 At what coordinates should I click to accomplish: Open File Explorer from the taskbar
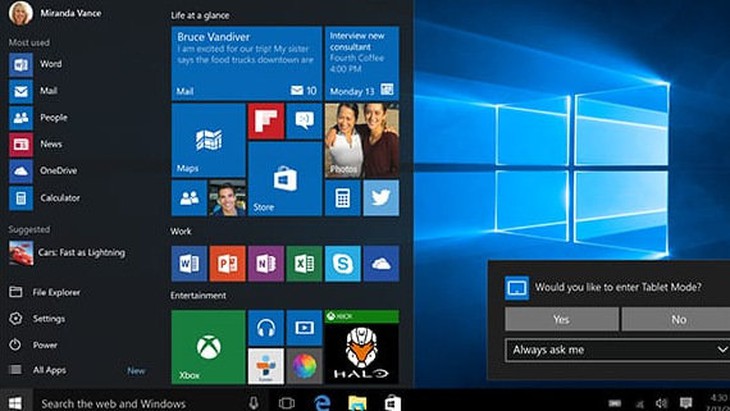pyautogui.click(x=357, y=403)
